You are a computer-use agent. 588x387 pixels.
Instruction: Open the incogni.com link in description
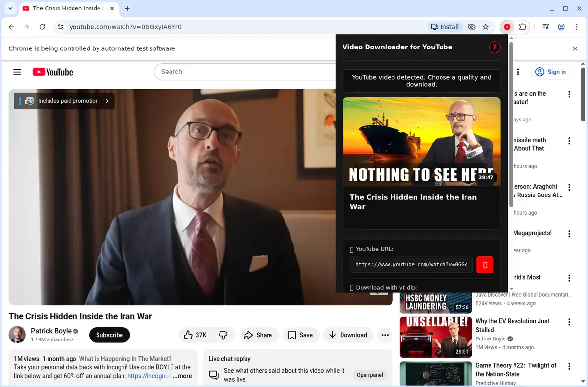149,376
